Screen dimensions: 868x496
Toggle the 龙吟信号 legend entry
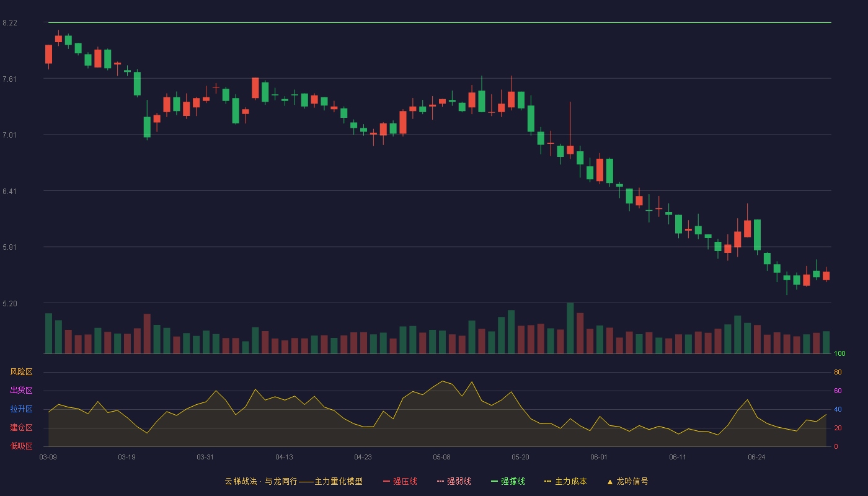627,481
